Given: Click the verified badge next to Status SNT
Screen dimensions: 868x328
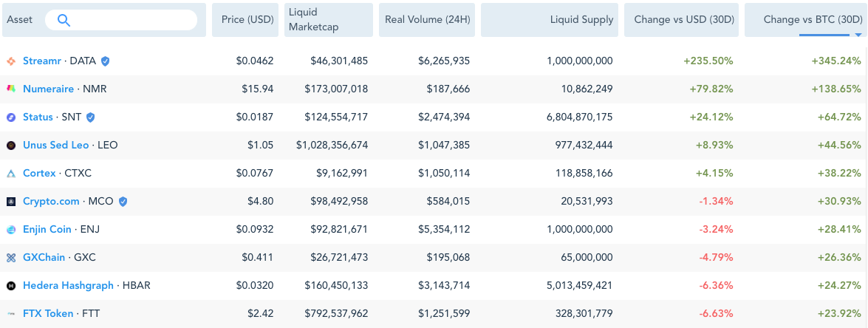Looking at the screenshot, I should point(90,117).
